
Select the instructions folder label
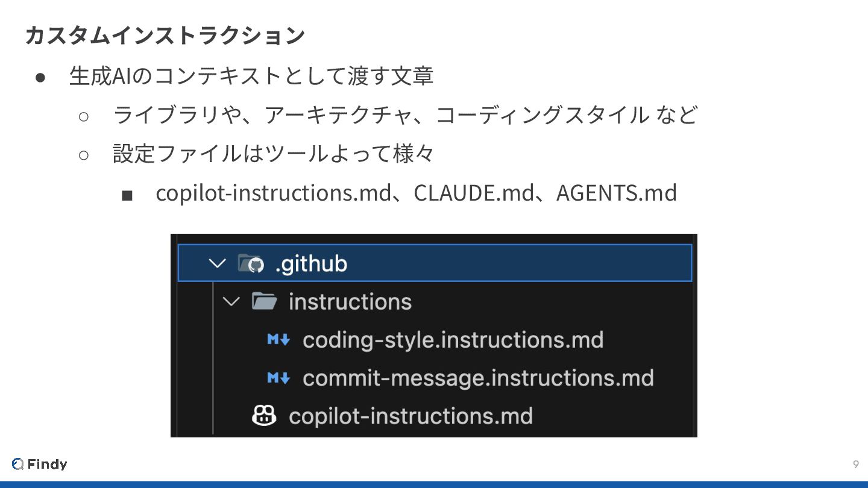point(350,301)
